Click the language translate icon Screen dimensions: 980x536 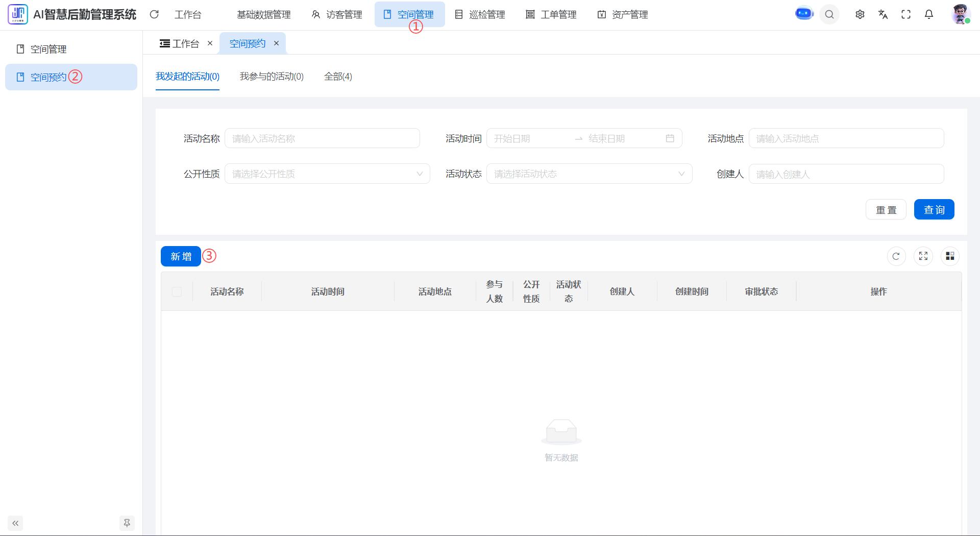[x=883, y=14]
